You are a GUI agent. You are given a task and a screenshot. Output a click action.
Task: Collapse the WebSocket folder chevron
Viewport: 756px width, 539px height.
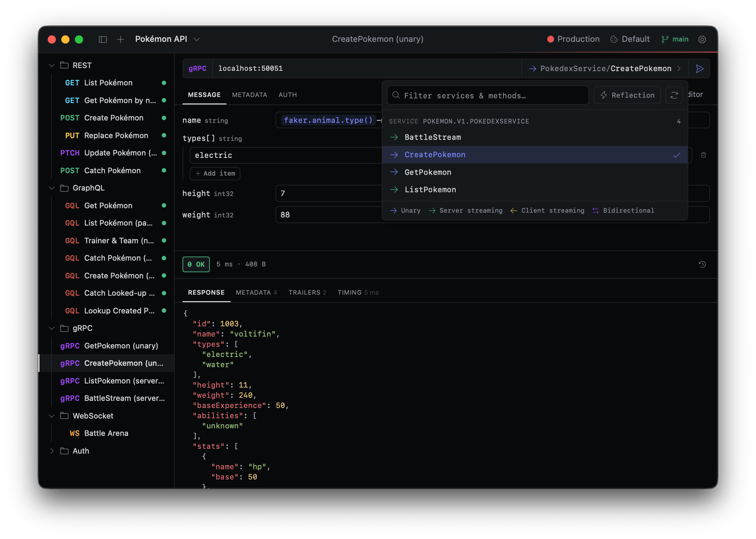pos(52,416)
